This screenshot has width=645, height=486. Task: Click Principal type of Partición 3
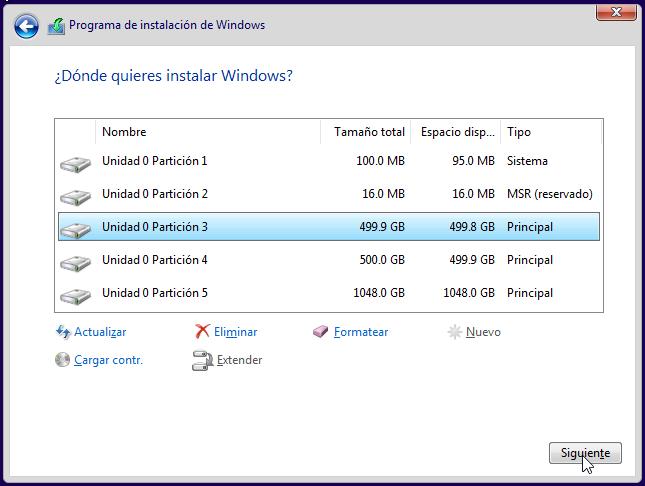pos(530,227)
